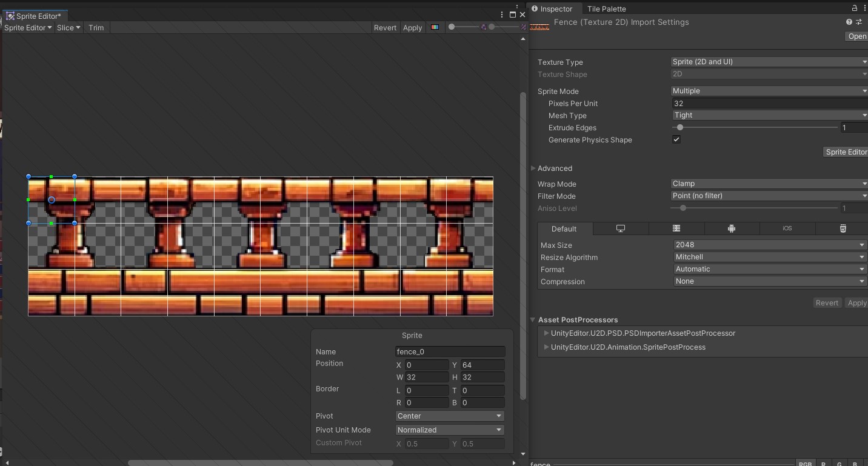Click the Apply button in Sprite Editor
Viewport: 868px width, 466px height.
(412, 27)
